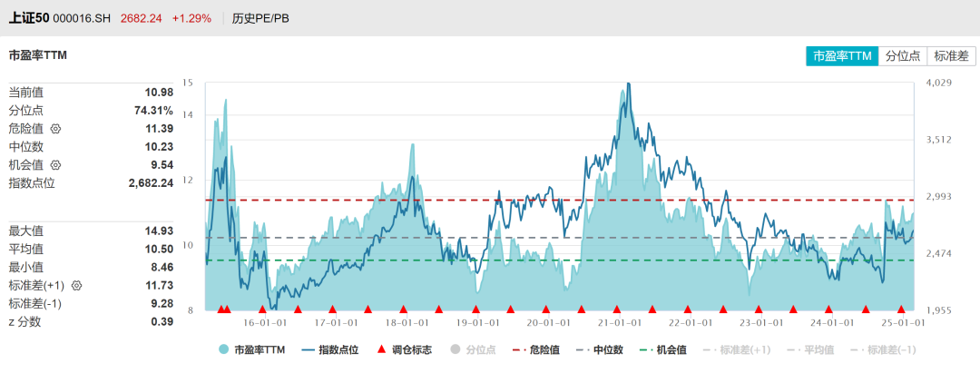Click the last red rebalance triangle near 25-01-01
This screenshot has height=373, width=980.
pos(900,309)
